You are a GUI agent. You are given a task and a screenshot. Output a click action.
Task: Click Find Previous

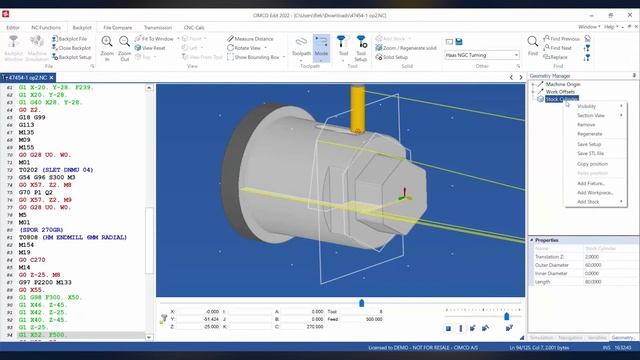pyautogui.click(x=562, y=39)
